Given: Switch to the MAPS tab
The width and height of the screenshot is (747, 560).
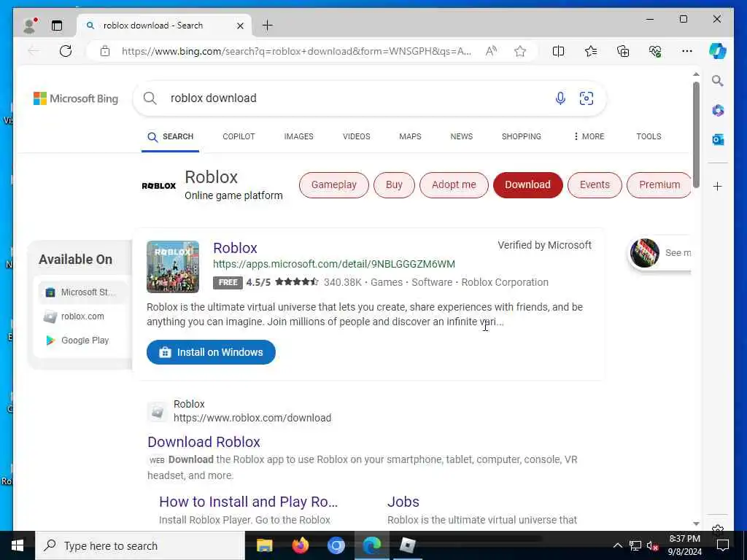Looking at the screenshot, I should coord(410,136).
